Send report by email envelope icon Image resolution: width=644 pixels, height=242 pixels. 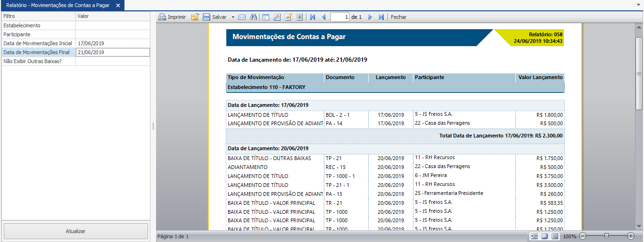[x=242, y=17]
